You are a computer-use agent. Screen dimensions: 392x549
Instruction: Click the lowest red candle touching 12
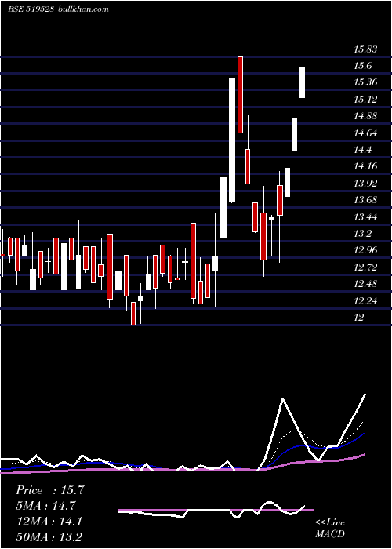[x=133, y=314]
